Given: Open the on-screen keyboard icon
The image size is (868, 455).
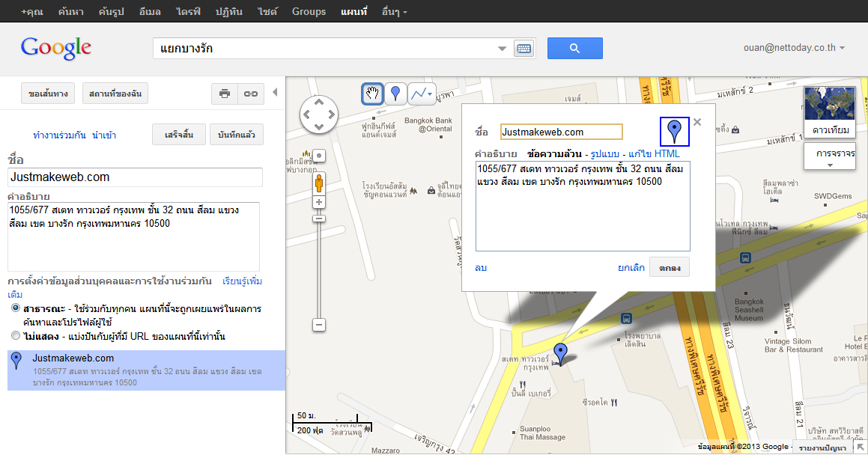Looking at the screenshot, I should tap(523, 49).
